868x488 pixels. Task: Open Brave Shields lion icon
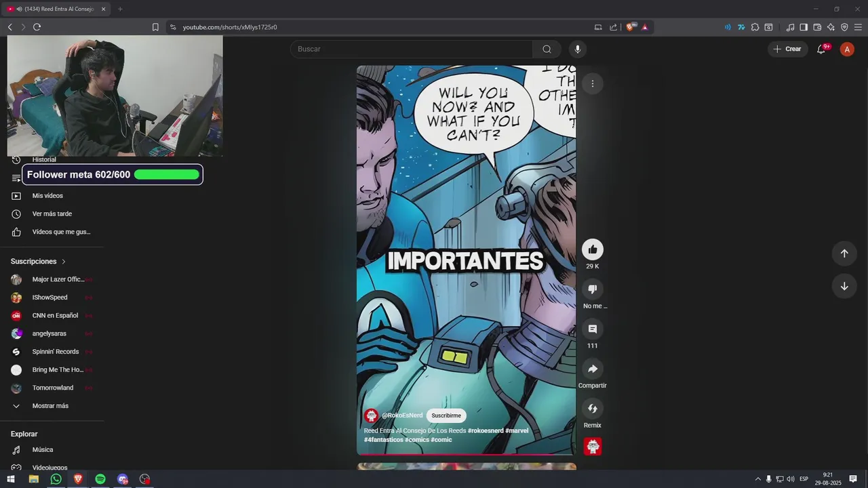631,27
